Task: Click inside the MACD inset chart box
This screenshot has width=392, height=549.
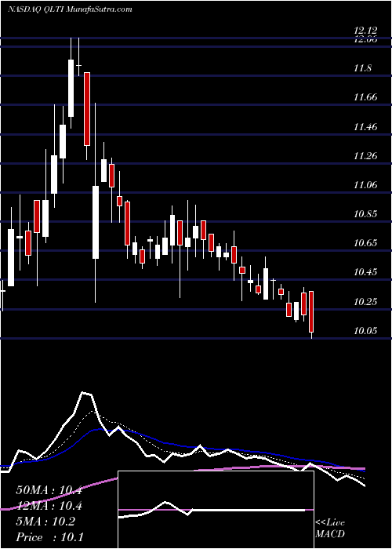Action: 216,510
